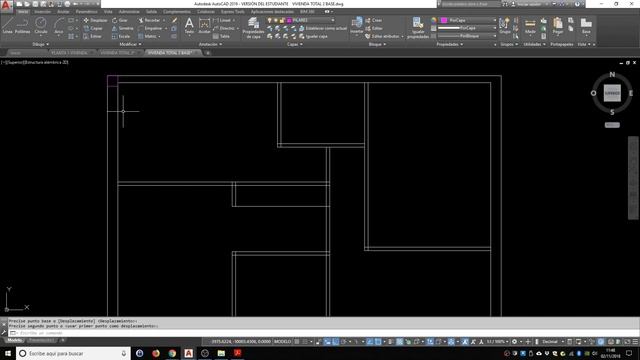Screen dimensions: 640x360
Task: Activate the Recortar trim command
Action: [149, 20]
